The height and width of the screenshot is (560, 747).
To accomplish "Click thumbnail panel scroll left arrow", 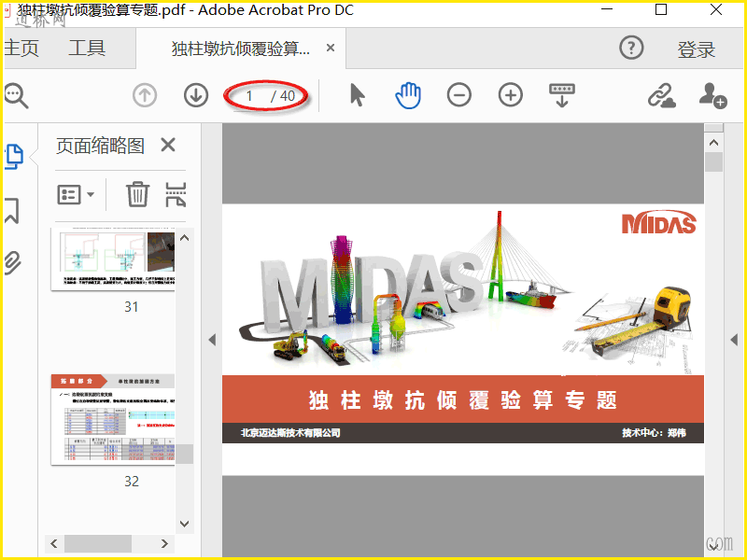I will (54, 543).
